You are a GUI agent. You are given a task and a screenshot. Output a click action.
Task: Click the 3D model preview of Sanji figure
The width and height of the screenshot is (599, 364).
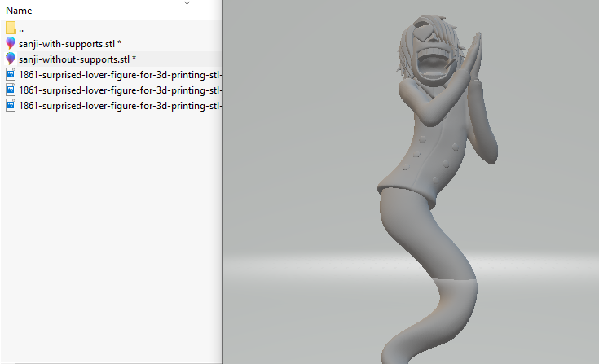438,189
